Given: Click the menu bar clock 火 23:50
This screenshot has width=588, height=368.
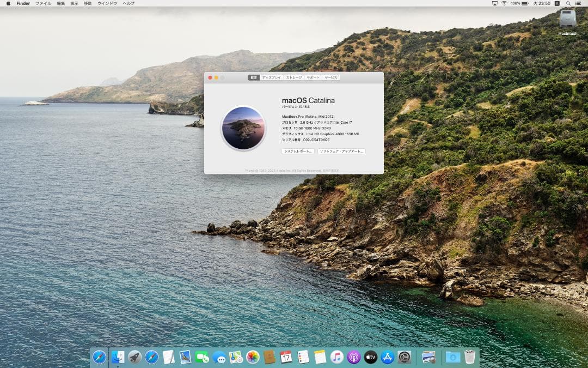Looking at the screenshot, I should (x=542, y=3).
